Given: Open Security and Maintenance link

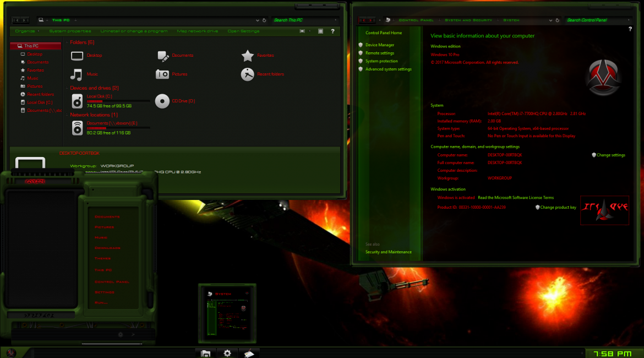Looking at the screenshot, I should [388, 252].
